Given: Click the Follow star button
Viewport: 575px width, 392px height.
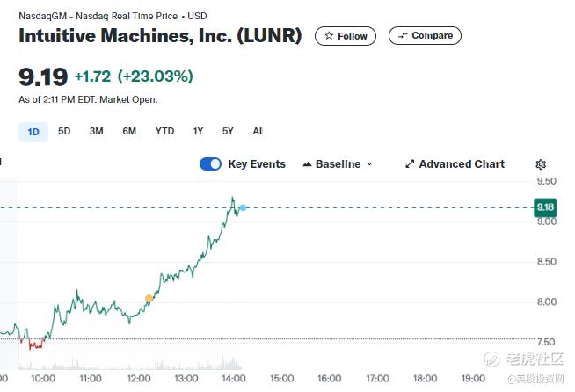Looking at the screenshot, I should (x=346, y=36).
